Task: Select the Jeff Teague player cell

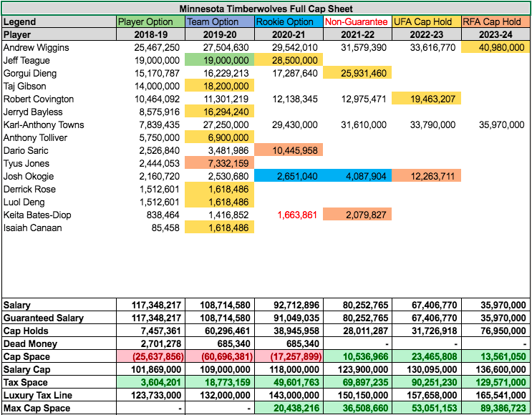Action: (59, 60)
